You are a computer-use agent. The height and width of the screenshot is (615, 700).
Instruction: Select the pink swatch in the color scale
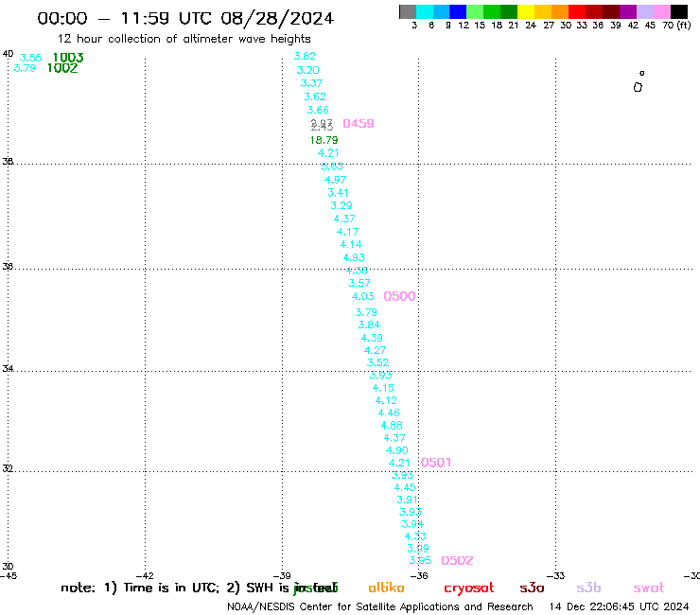[x=662, y=11]
